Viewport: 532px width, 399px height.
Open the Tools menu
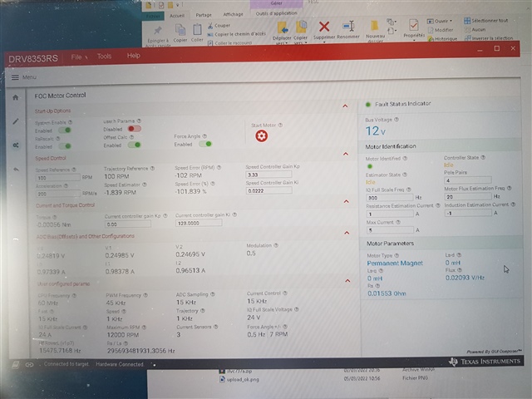point(104,57)
